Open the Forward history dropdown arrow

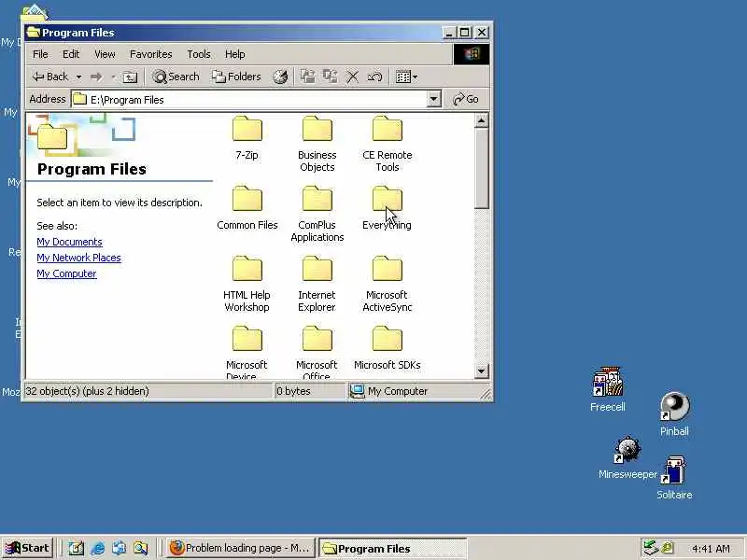[x=113, y=77]
